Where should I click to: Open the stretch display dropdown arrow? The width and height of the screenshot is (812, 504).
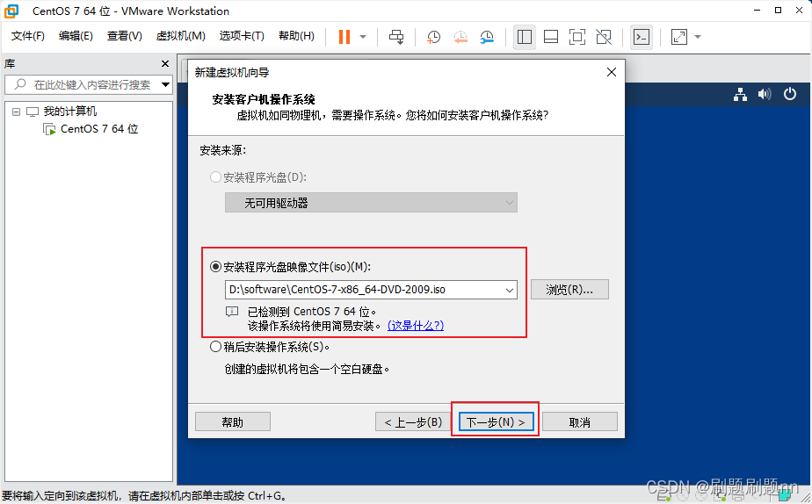click(x=698, y=37)
